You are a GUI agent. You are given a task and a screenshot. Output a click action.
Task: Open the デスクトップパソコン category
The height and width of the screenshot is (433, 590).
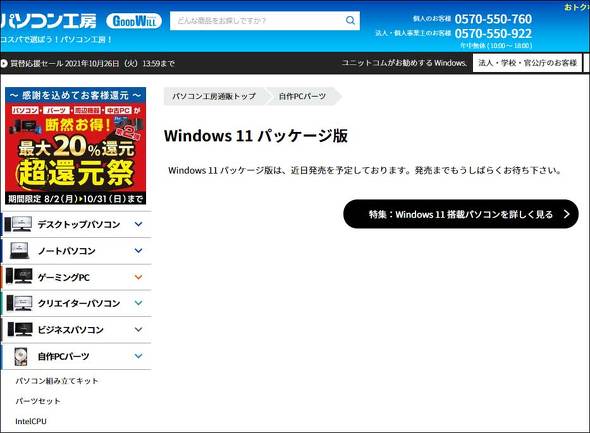pos(79,225)
